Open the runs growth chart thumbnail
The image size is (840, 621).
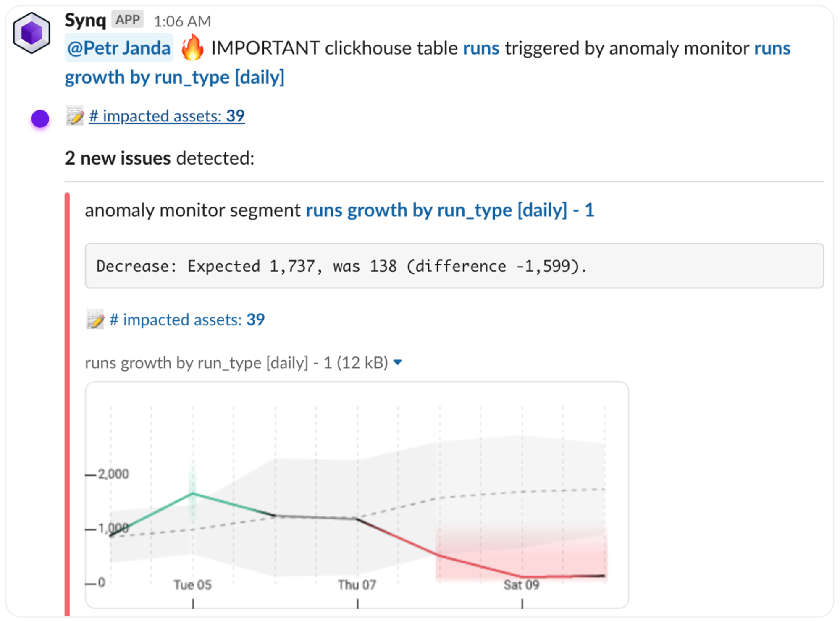(357, 495)
